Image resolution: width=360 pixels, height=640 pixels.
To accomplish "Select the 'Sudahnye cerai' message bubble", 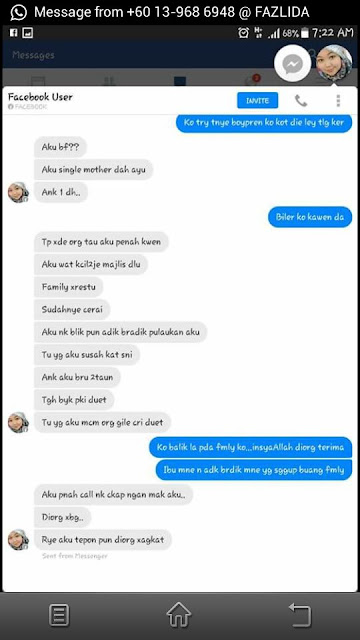I will click(72, 309).
